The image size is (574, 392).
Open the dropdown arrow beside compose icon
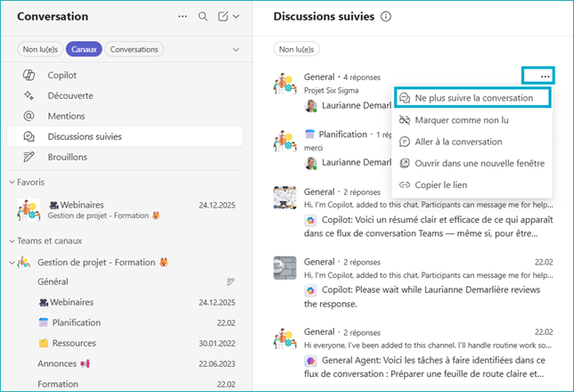(x=236, y=16)
